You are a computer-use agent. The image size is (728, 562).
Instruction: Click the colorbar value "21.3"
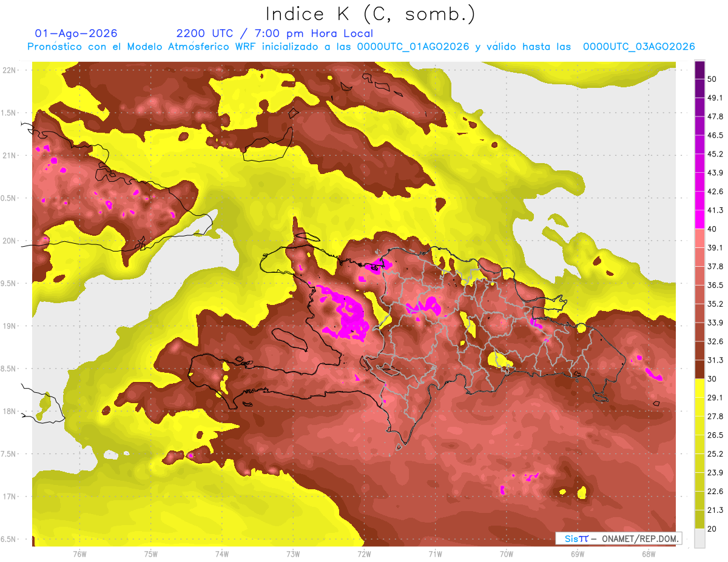click(x=715, y=510)
